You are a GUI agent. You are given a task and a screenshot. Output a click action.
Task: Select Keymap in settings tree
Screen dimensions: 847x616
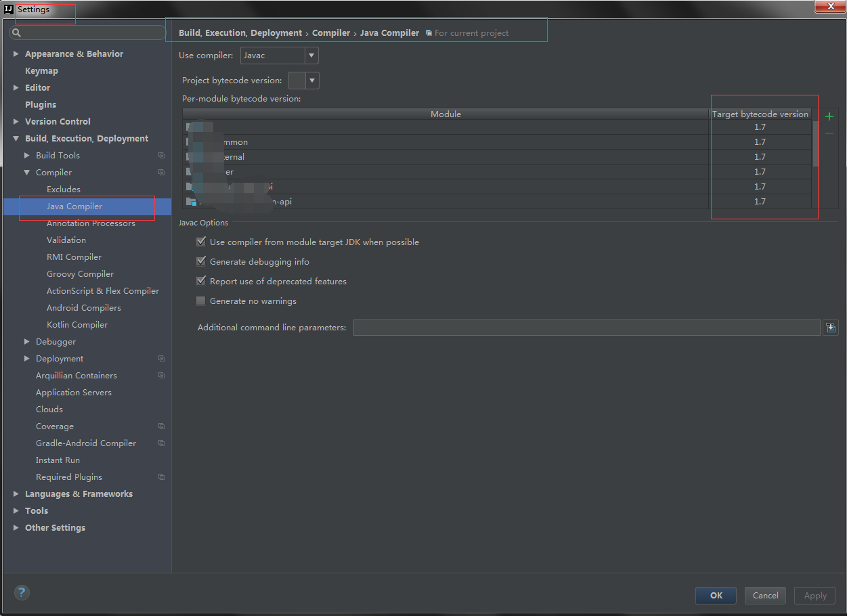41,71
